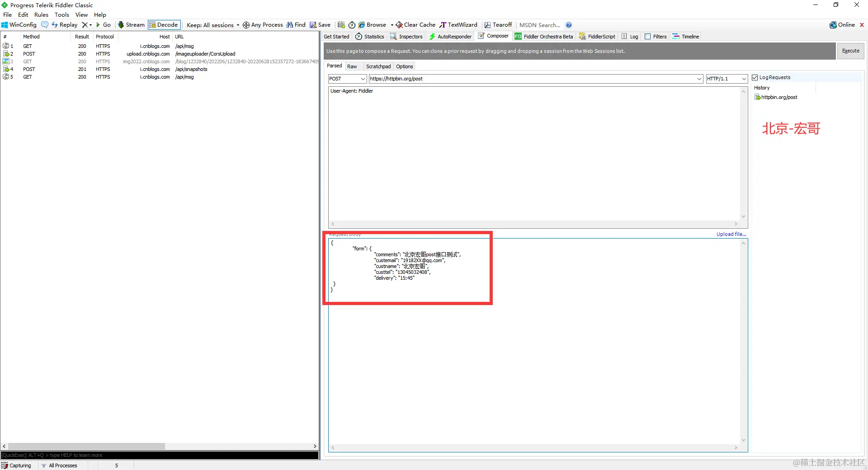Switch to Log tab
868x470 pixels.
(630, 37)
